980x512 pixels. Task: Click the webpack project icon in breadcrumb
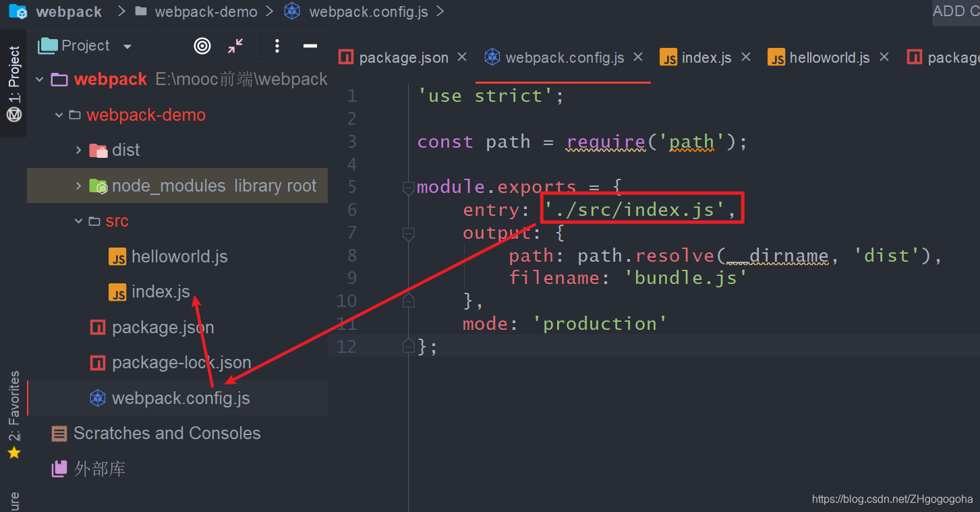coord(18,11)
